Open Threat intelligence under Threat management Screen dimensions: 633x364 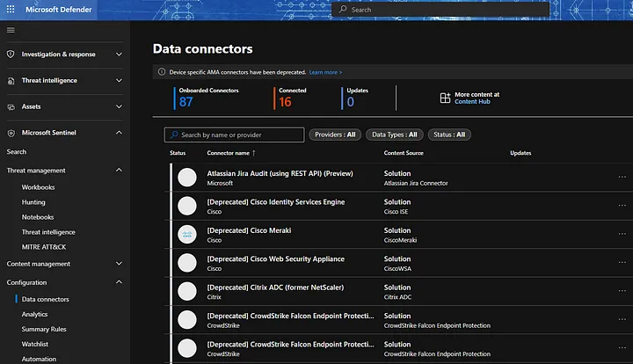click(x=48, y=232)
